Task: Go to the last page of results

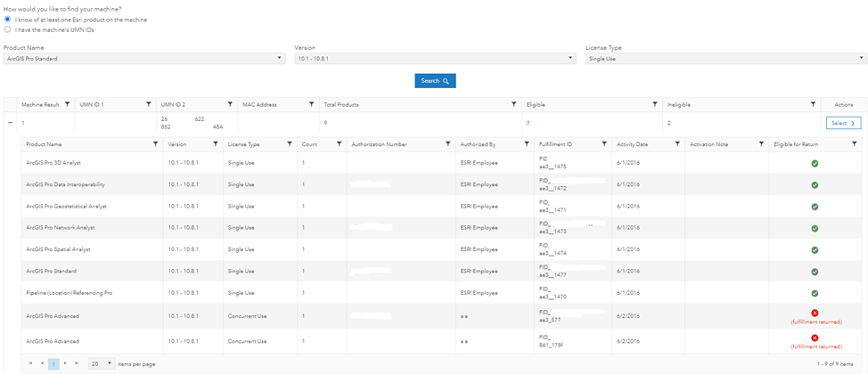Action: (x=77, y=363)
